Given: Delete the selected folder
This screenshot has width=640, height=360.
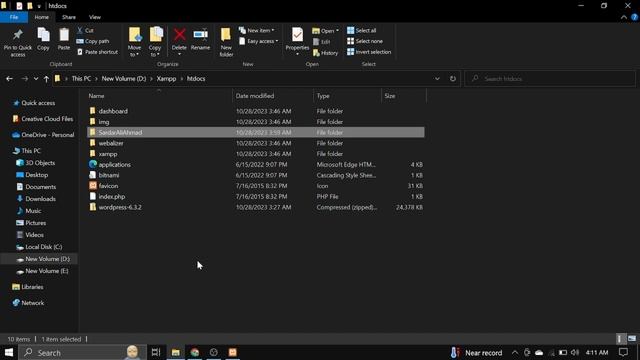Looking at the screenshot, I should coord(179,42).
